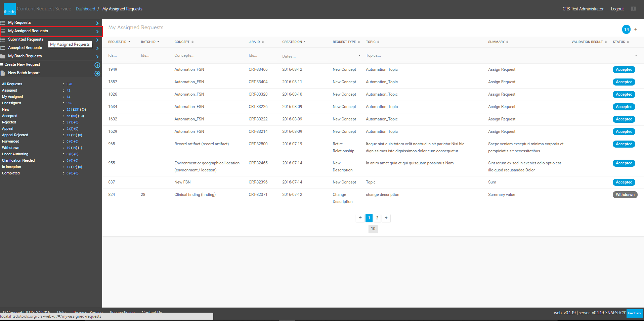The image size is (644, 321).
Task: Click the Dashboard breadcrumb link
Action: click(x=85, y=9)
